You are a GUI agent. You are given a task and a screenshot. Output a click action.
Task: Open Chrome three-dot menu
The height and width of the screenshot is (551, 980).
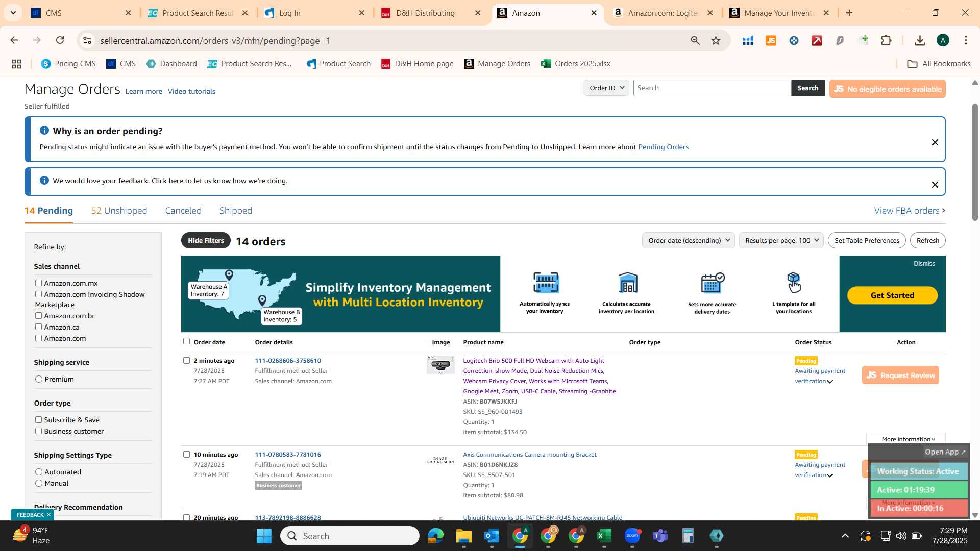(966, 40)
